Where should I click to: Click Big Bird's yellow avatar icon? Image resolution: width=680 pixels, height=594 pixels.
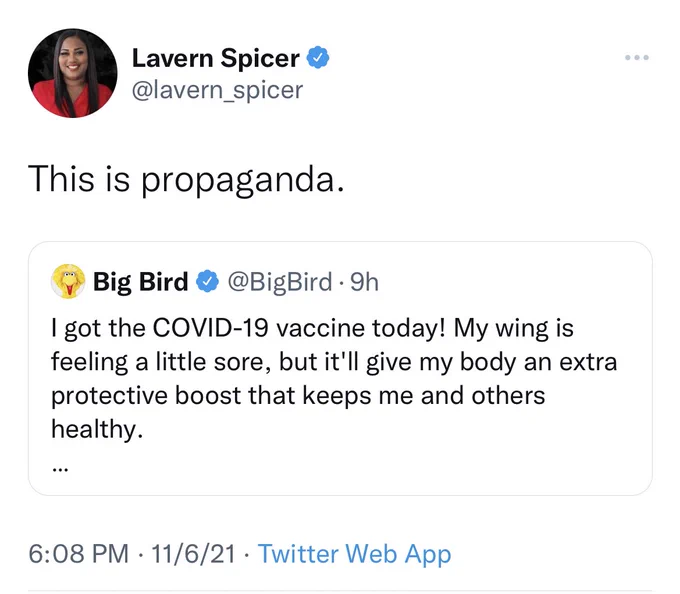[x=68, y=281]
